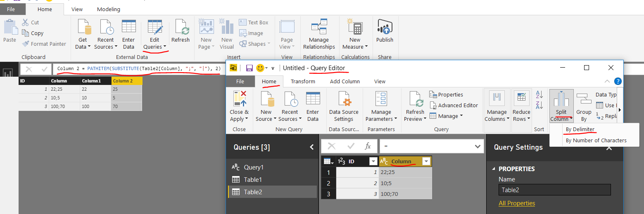
Task: Open the Manage dropdown in Query group
Action: pyautogui.click(x=446, y=116)
